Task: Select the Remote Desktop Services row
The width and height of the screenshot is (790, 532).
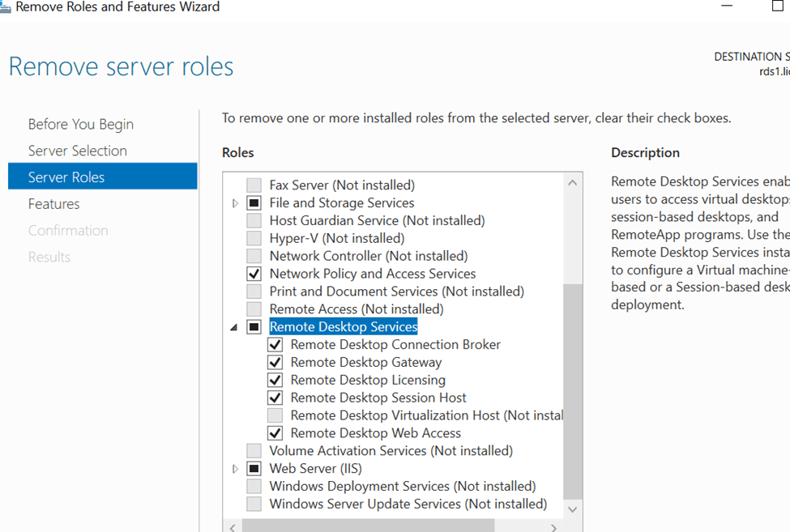Action: tap(344, 326)
